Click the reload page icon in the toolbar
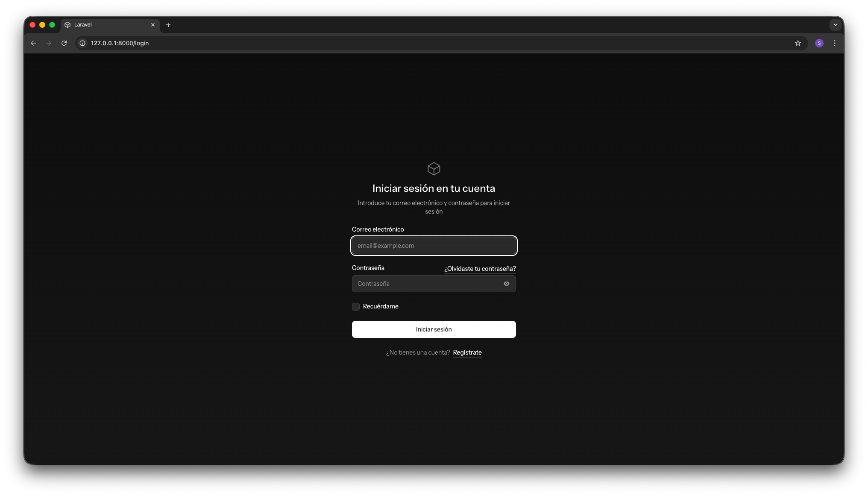 coord(64,43)
